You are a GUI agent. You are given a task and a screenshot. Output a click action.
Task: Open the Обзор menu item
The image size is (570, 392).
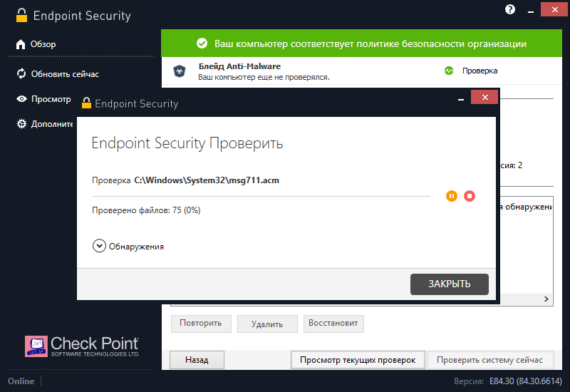(43, 44)
